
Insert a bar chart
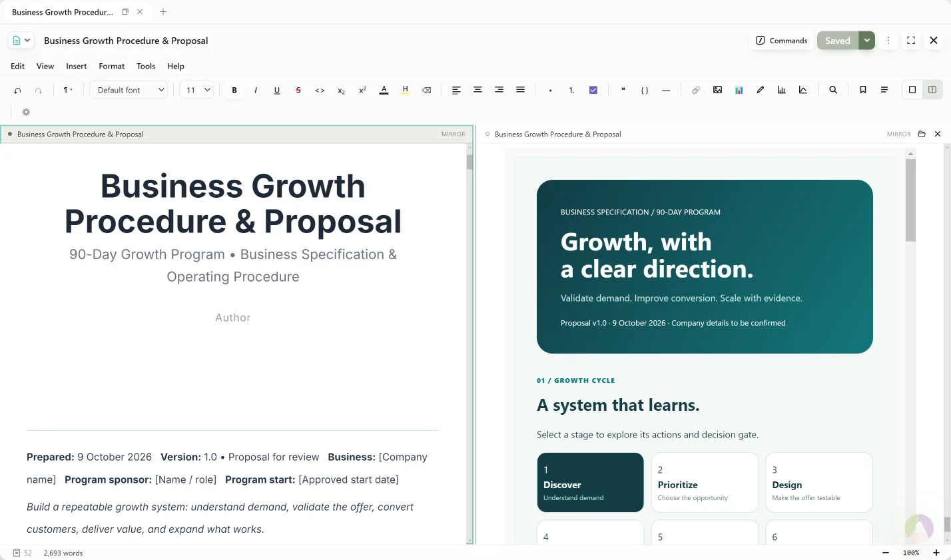coord(781,90)
